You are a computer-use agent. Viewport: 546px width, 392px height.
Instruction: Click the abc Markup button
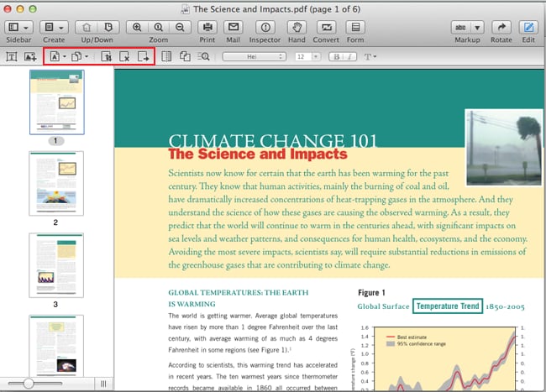click(460, 27)
